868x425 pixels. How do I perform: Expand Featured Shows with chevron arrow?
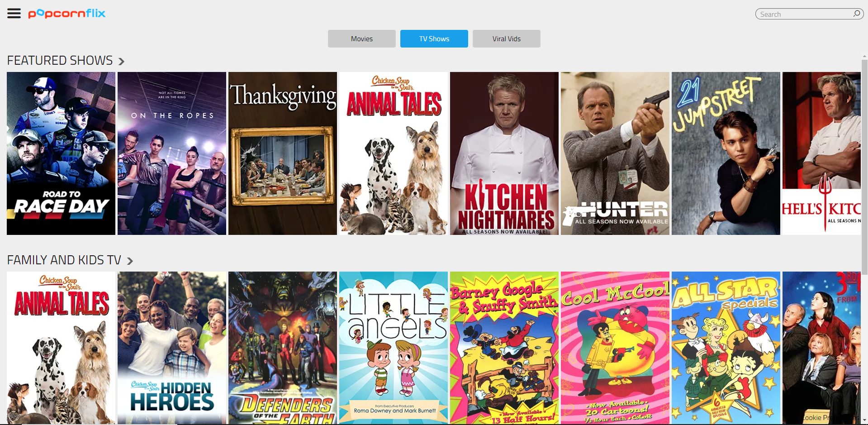(121, 61)
